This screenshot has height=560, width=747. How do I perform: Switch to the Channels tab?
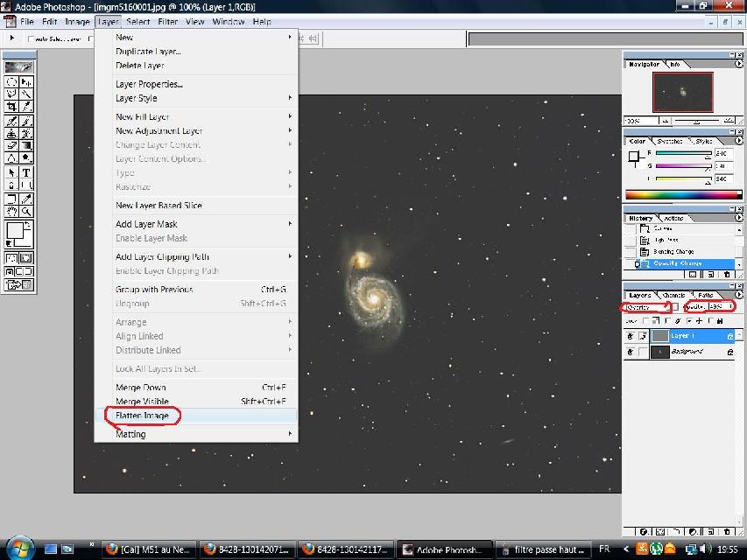pos(673,295)
